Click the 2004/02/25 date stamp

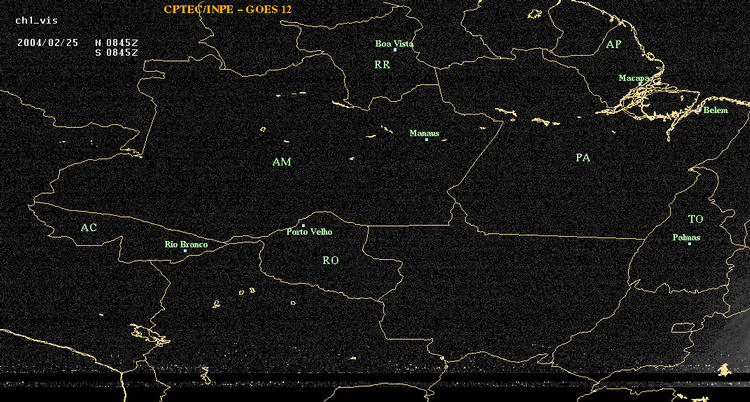(47, 42)
